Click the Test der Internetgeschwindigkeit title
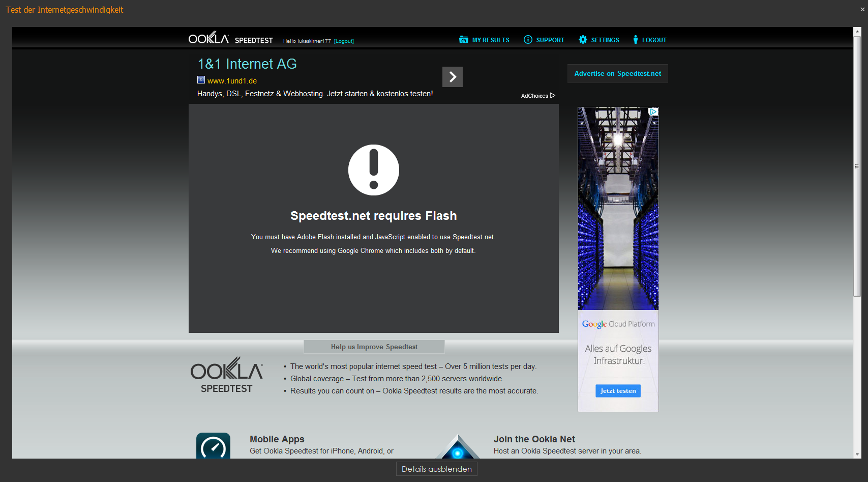Screen dimensions: 868x482 point(65,10)
